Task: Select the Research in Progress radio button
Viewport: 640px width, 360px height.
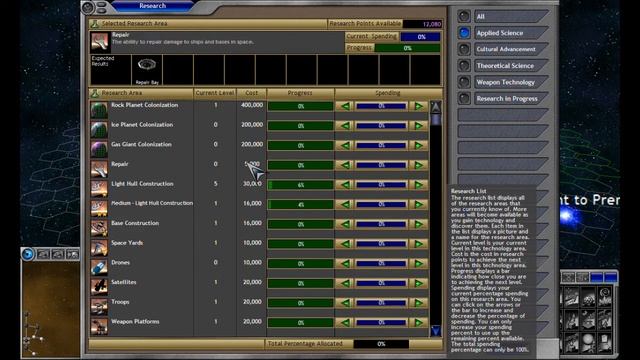Action: coord(464,98)
